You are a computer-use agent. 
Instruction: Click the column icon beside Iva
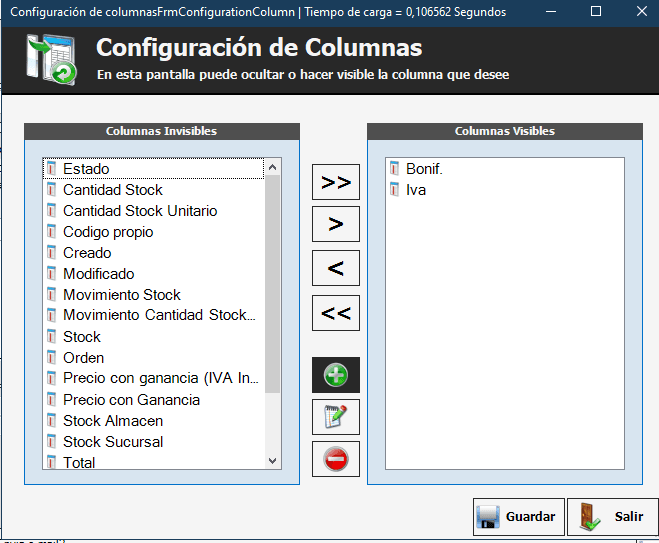click(395, 189)
